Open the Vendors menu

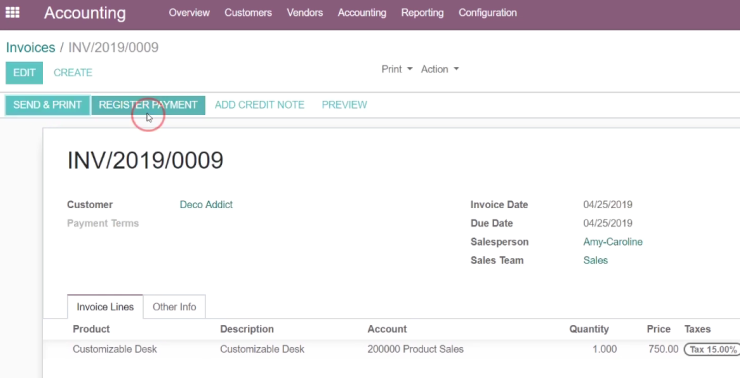(x=305, y=13)
